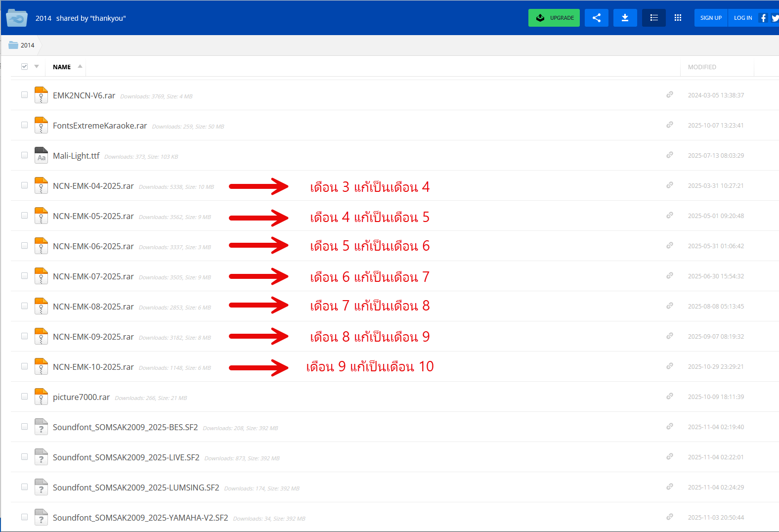The image size is (779, 532).
Task: Click NAME column sort arrow
Action: [80, 66]
